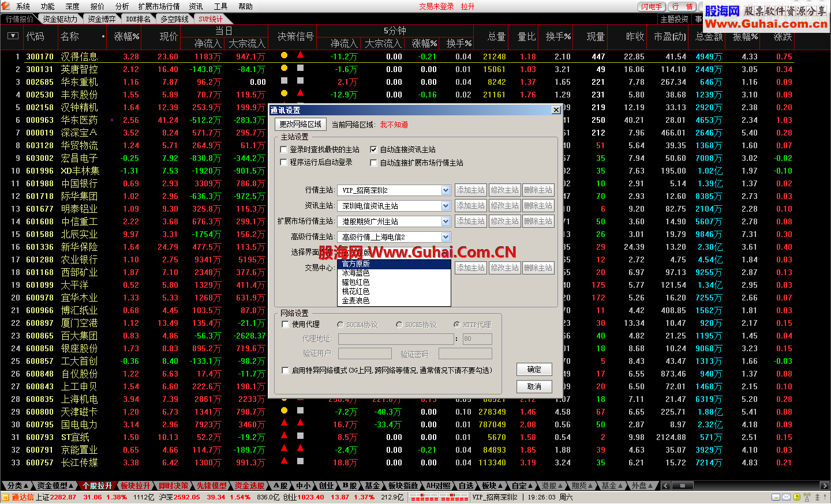Choose 骚包红色 in theme list
831x504 pixels.
(394, 282)
